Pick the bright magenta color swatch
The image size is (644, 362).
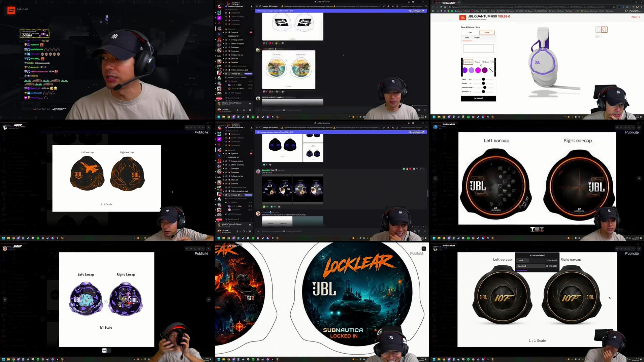(x=478, y=70)
